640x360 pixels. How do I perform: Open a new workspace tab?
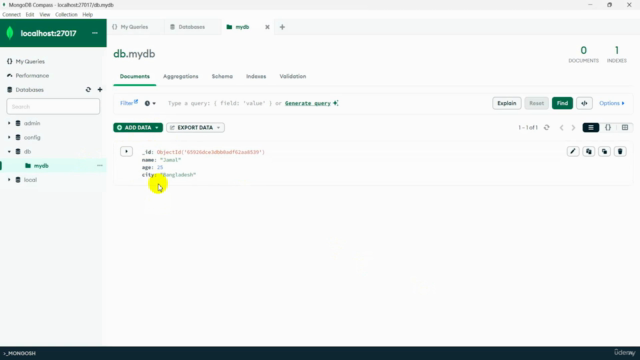click(x=282, y=27)
